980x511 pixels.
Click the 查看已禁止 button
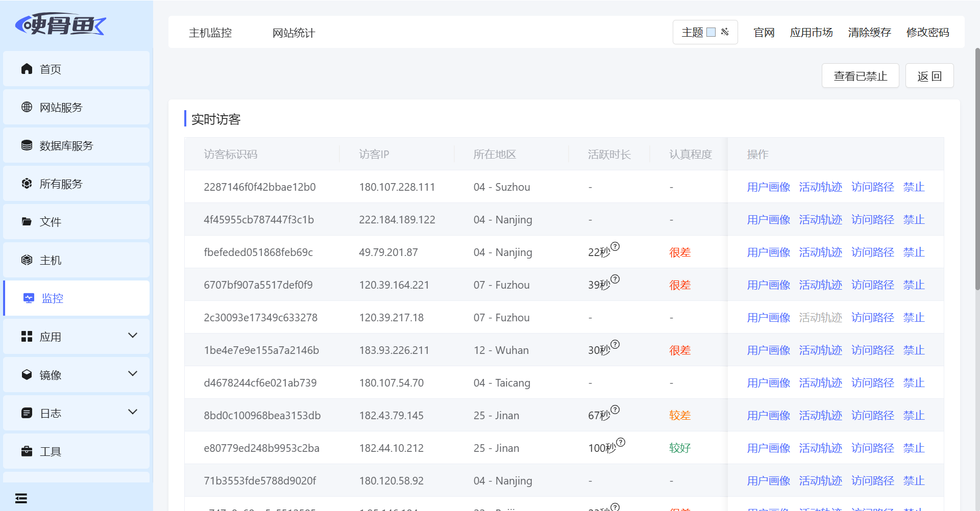pos(860,76)
